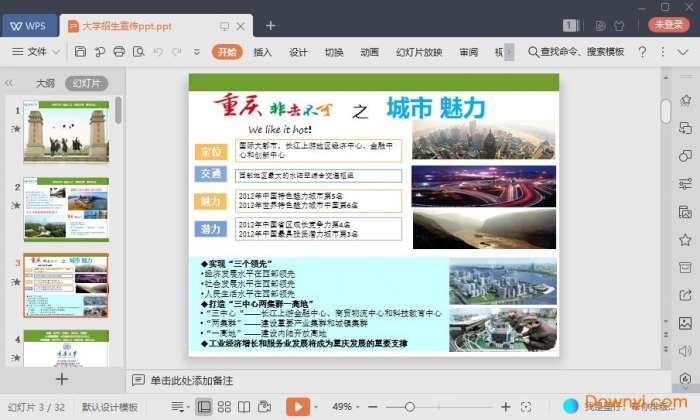Select the 设计 ribbon tab

(x=298, y=52)
